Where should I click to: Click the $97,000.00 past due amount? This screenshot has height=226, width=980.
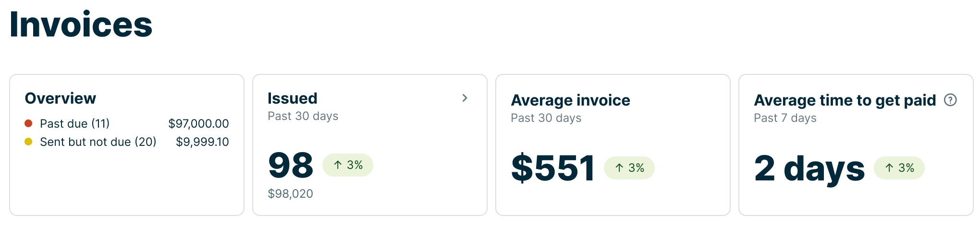[198, 124]
